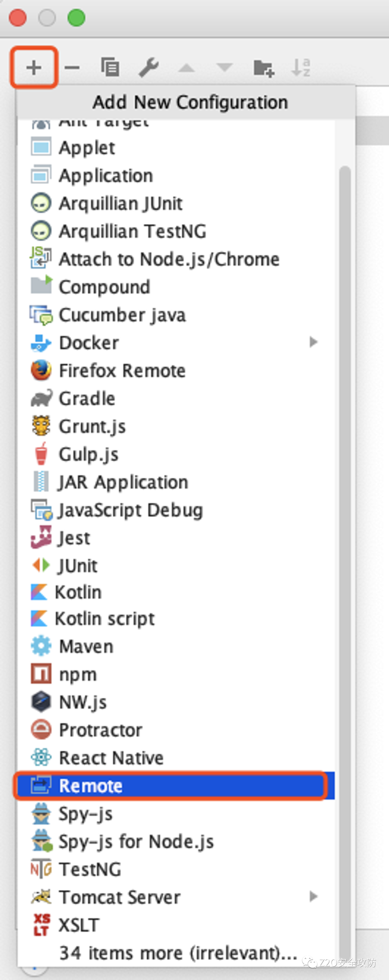Select the NW.js icon
The width and height of the screenshot is (389, 980).
coord(41,701)
